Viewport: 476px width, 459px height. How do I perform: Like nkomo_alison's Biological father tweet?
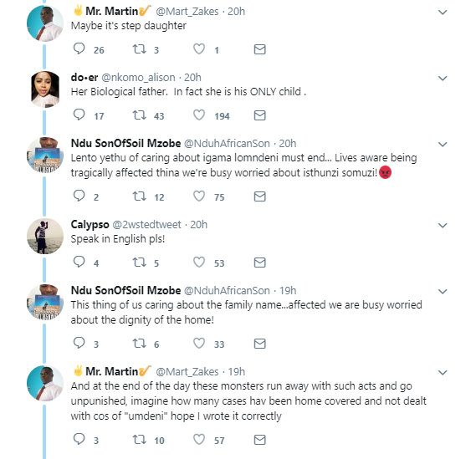coord(199,115)
